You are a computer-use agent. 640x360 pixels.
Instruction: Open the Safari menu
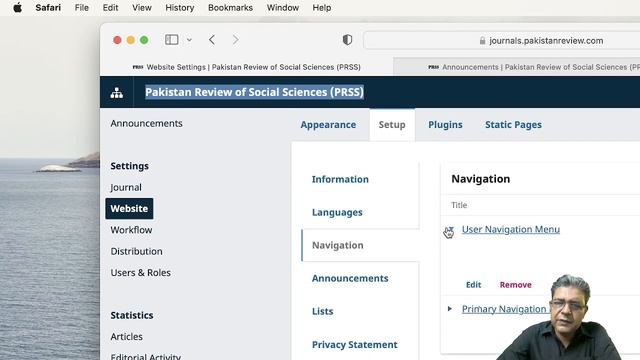tap(48, 8)
